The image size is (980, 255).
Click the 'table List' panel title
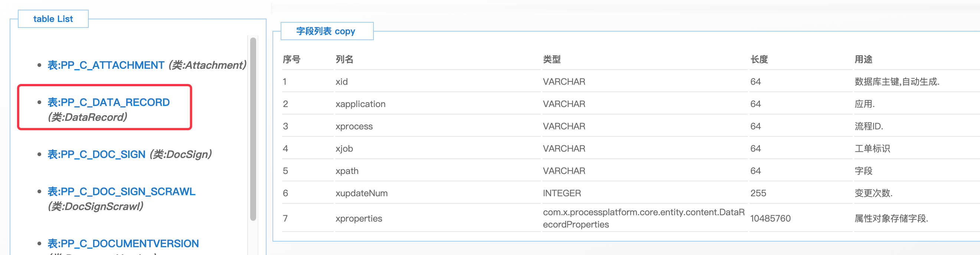[53, 19]
